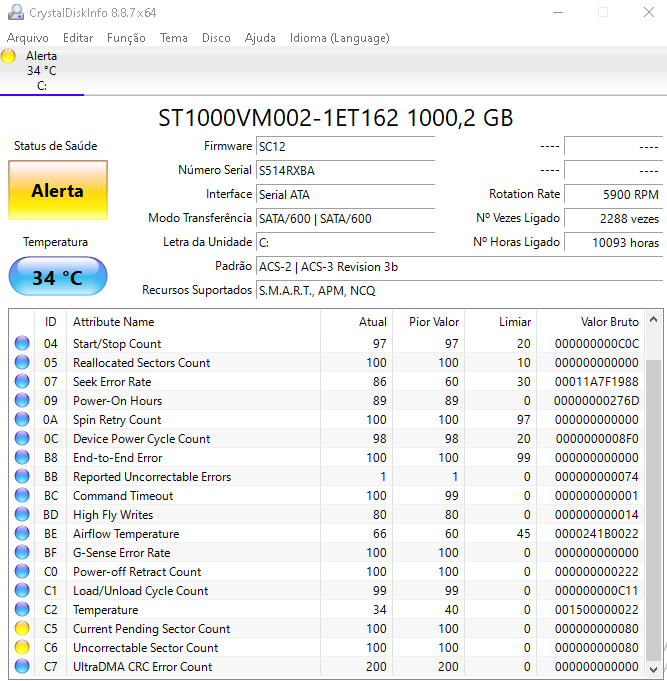Click the 34 °C temperature button
Image resolution: width=667 pixels, height=681 pixels.
pos(58,277)
